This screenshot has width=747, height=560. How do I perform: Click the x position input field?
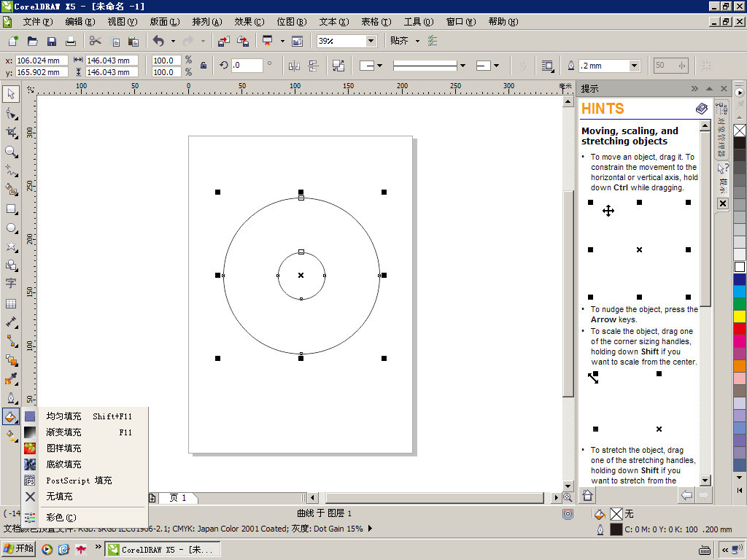point(42,61)
